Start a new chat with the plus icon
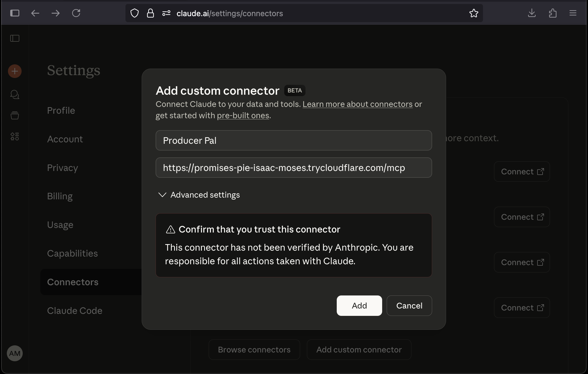The image size is (588, 374). [14, 71]
